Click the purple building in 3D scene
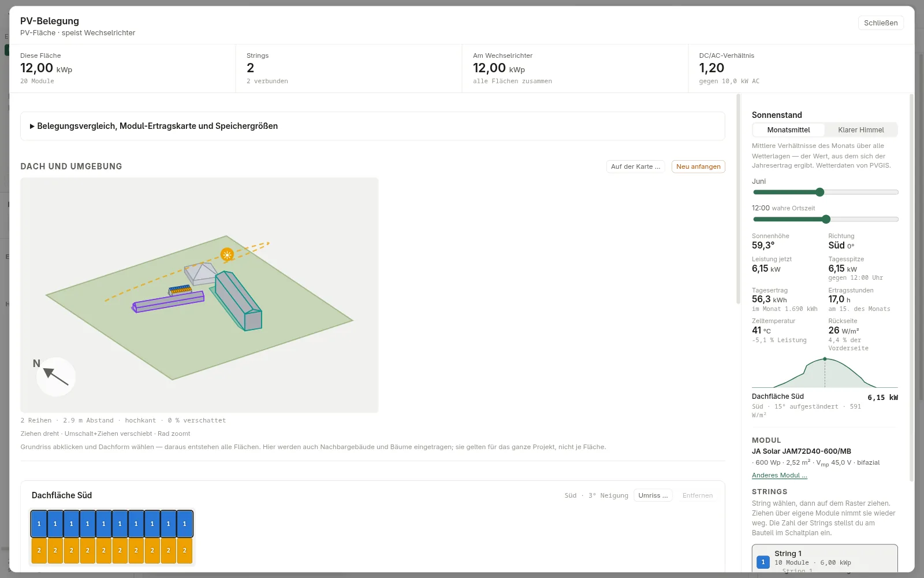924x578 pixels. tap(168, 302)
